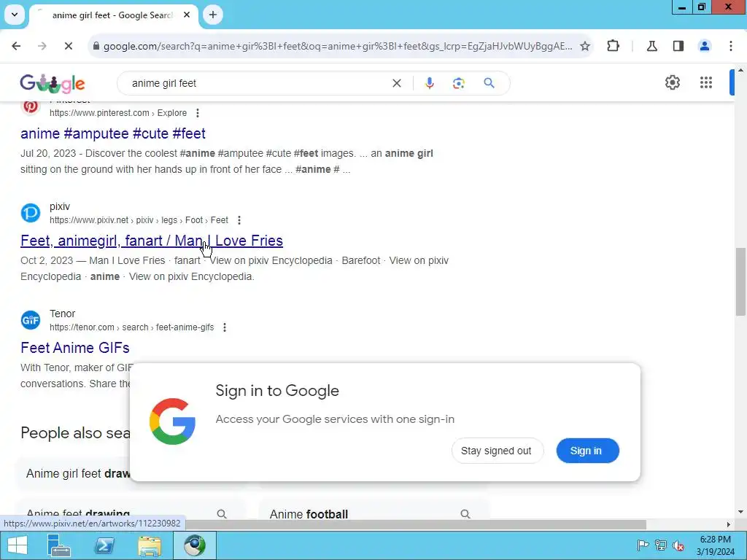Image resolution: width=747 pixels, height=560 pixels.
Task: Open the pixiv Feet animegirl fanart link
Action: (x=152, y=241)
